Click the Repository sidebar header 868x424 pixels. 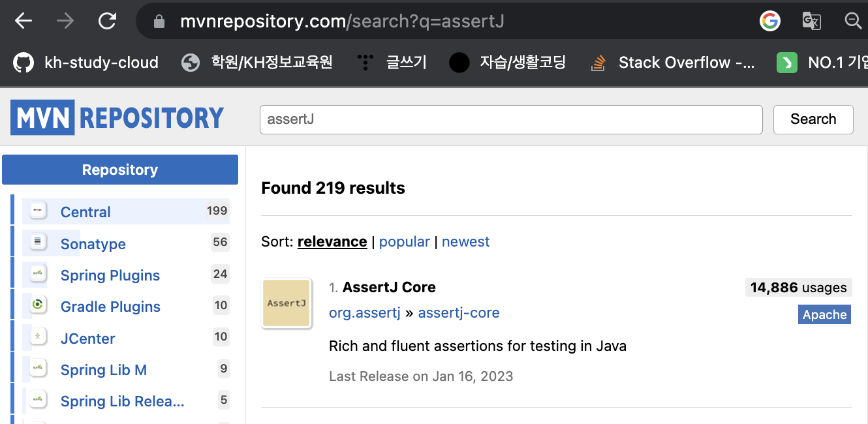(x=120, y=170)
